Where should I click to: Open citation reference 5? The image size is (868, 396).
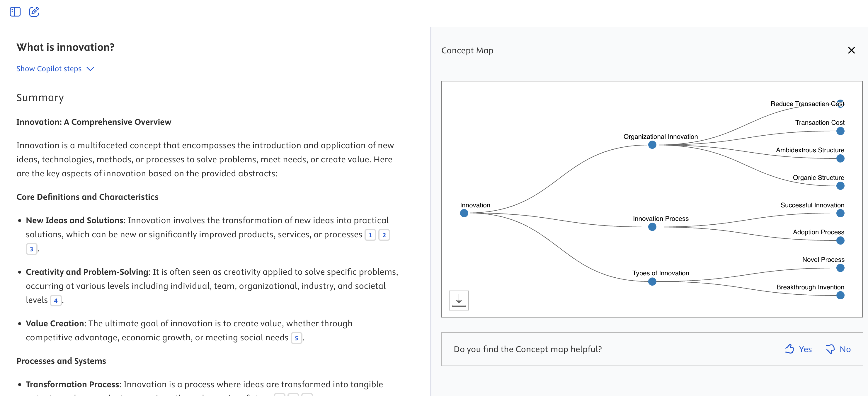point(296,338)
